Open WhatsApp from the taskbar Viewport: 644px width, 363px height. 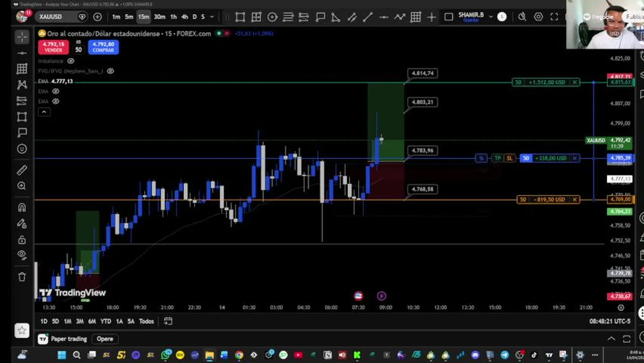(x=165, y=355)
